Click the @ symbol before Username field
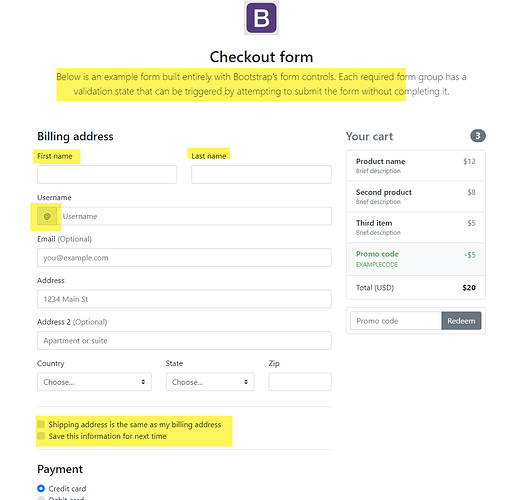Viewport: 509px width, 500px height. coord(47,216)
